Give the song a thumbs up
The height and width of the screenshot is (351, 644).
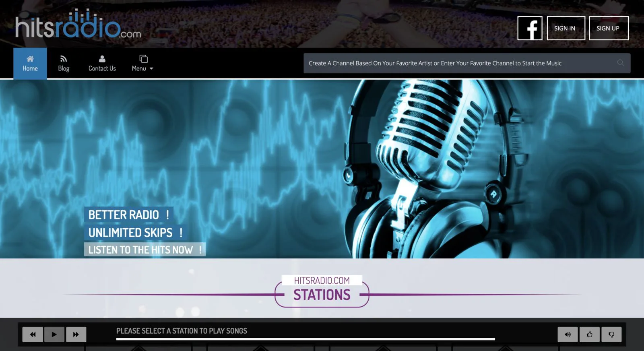pyautogui.click(x=589, y=334)
